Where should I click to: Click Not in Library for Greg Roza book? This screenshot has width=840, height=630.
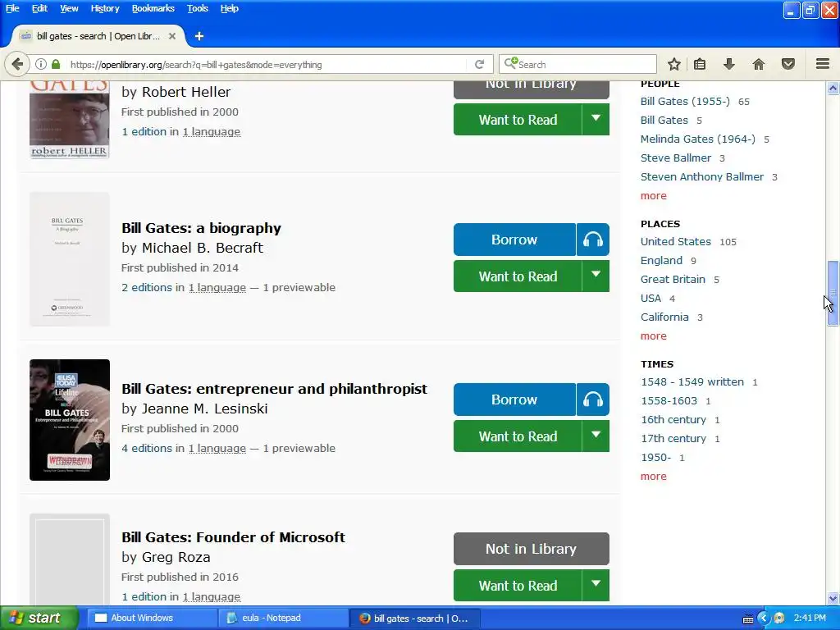(531, 549)
